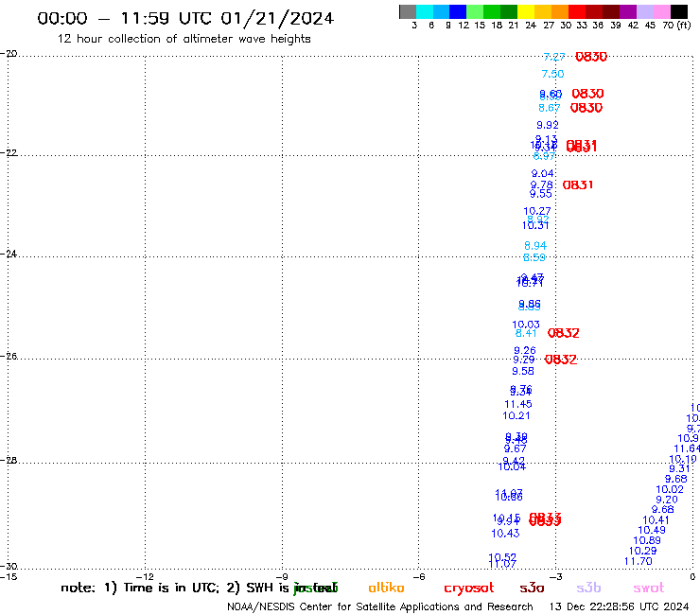Image resolution: width=700 pixels, height=615 pixels.
Task: Click the wave height value 9.04
Action: 542,174
